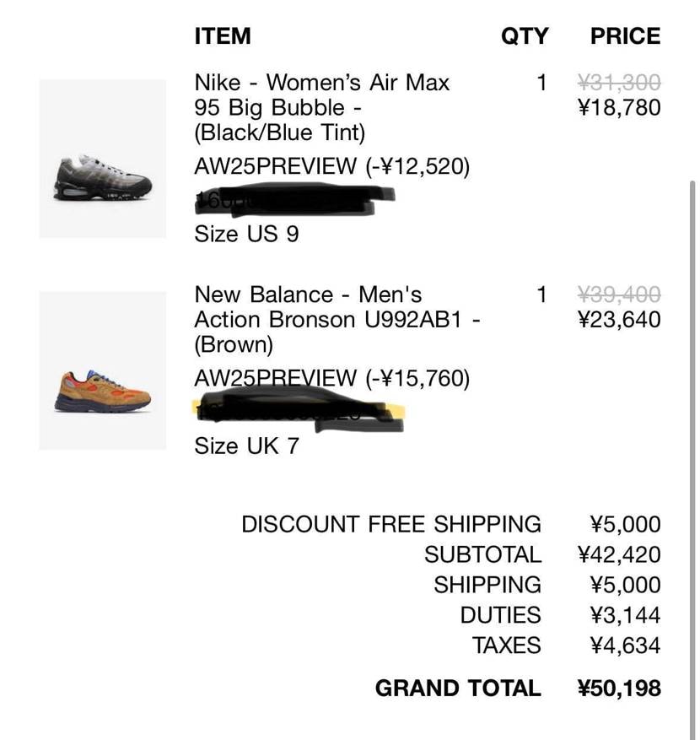The image size is (700, 740).
Task: Click the AW25PREVIEW (-¥12,520) promo code
Action: click(x=332, y=166)
